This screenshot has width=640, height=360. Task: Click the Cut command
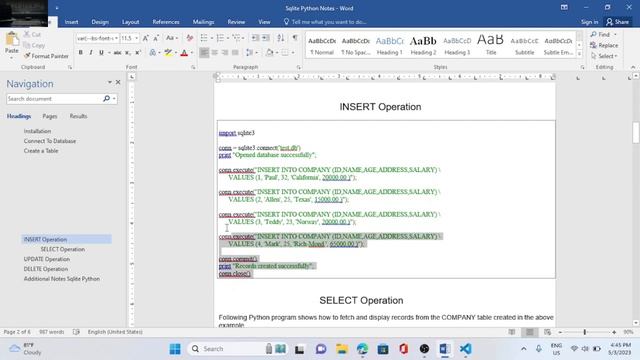pyautogui.click(x=32, y=35)
